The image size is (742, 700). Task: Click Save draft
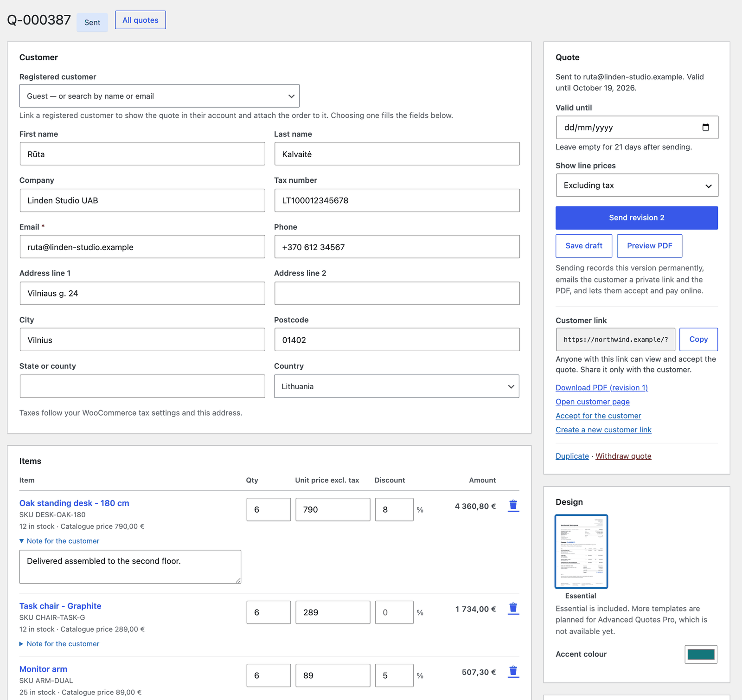click(584, 246)
